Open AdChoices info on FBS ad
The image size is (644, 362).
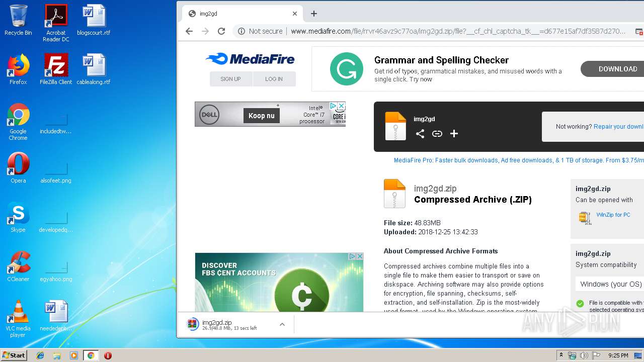[x=353, y=256]
